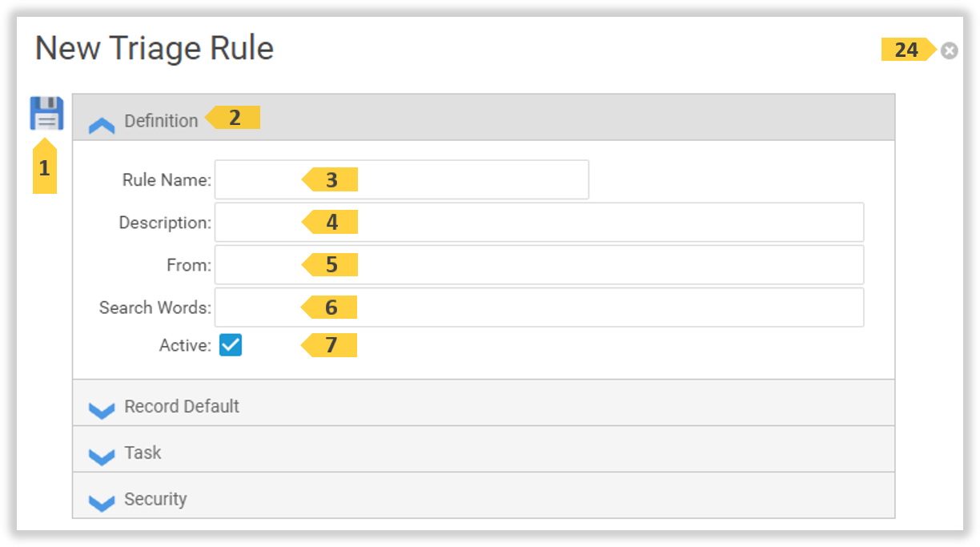Collapse the Definition section chevron
Viewport: 980px width, 547px height.
(x=102, y=125)
